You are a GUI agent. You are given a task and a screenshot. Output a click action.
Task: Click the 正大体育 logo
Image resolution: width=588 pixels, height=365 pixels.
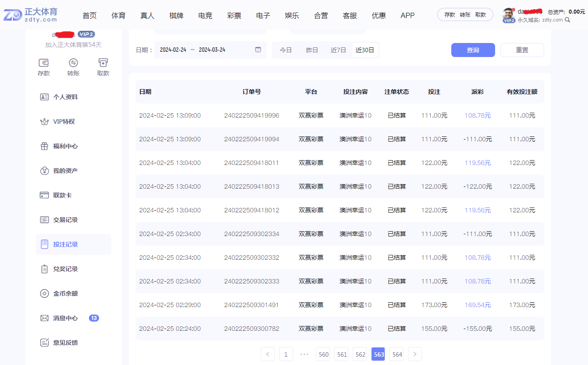(31, 15)
